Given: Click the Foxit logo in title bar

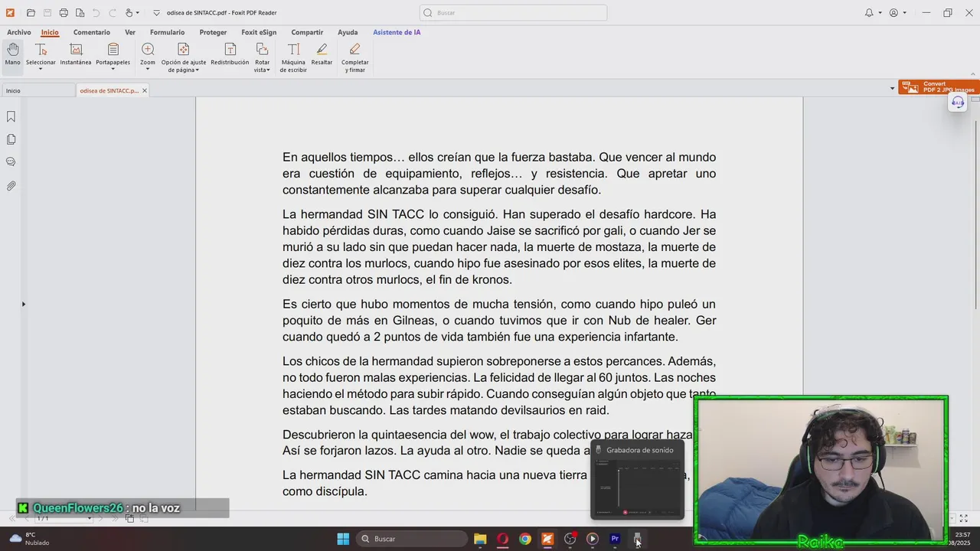Looking at the screenshot, I should 10,13.
